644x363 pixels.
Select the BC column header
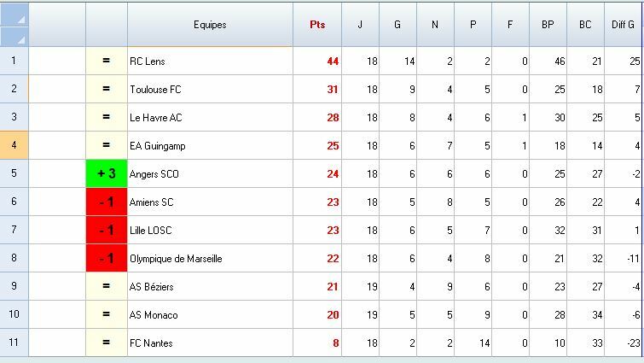tap(585, 25)
